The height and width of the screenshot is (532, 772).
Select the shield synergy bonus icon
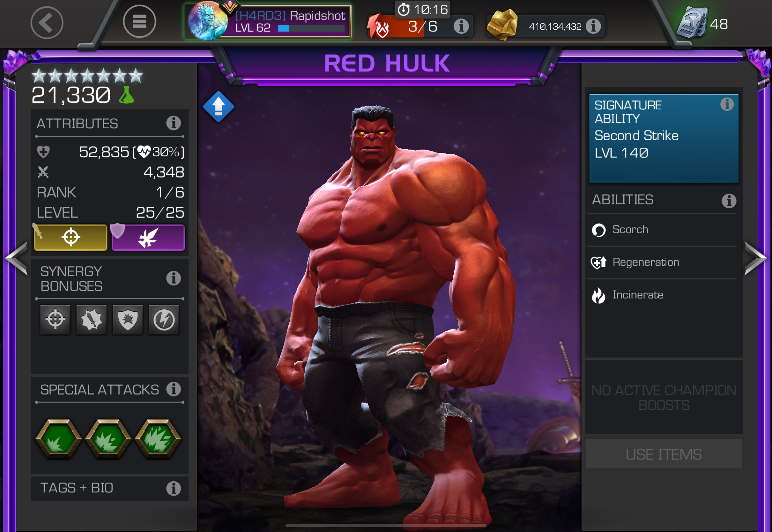[128, 319]
